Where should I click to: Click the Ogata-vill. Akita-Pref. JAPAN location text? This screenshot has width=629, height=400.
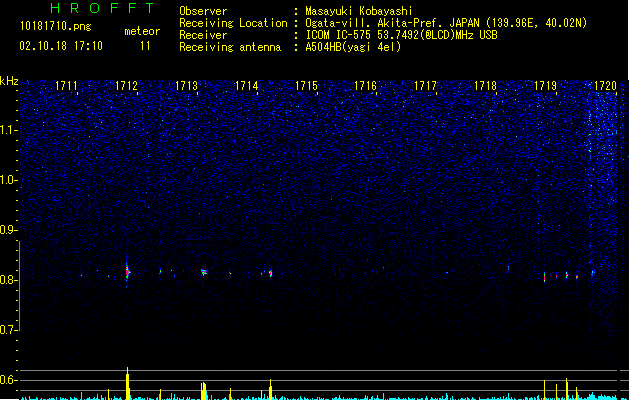[x=446, y=23]
